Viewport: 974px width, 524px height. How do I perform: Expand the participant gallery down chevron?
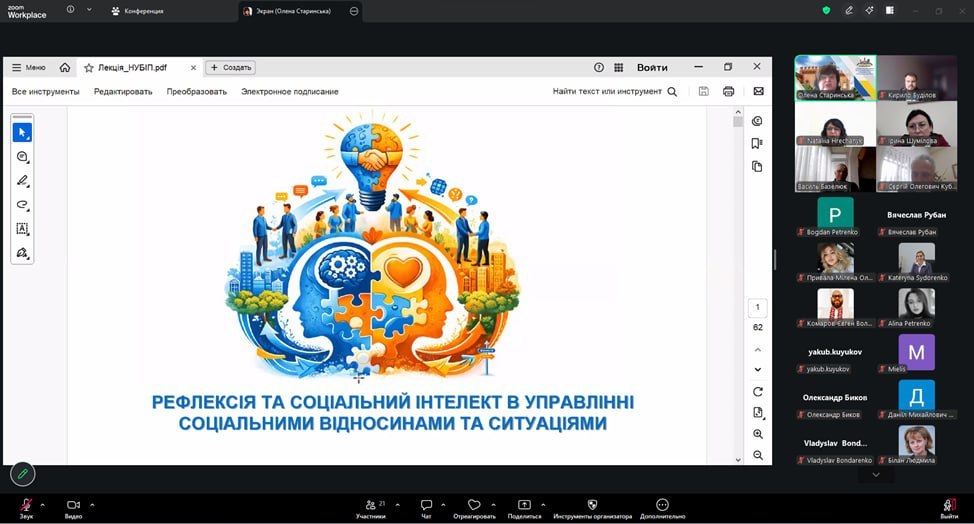(876, 475)
